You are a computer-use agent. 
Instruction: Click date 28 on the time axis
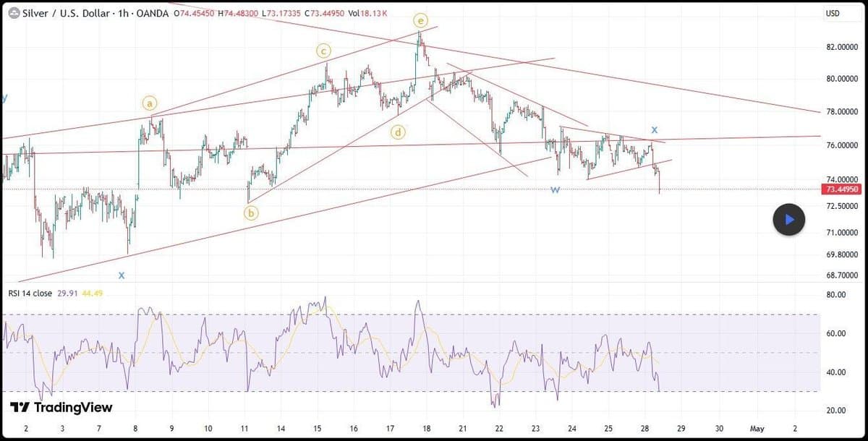tap(645, 428)
